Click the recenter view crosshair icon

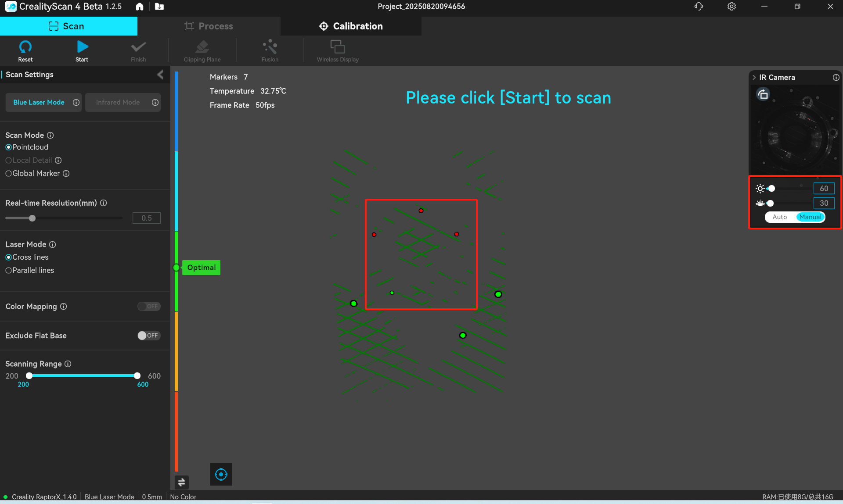point(221,474)
